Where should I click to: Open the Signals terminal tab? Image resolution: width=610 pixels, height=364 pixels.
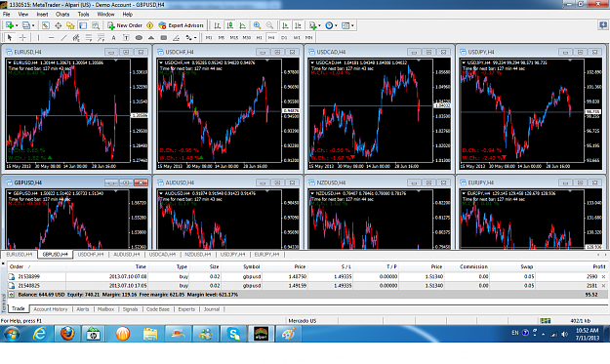(131, 309)
